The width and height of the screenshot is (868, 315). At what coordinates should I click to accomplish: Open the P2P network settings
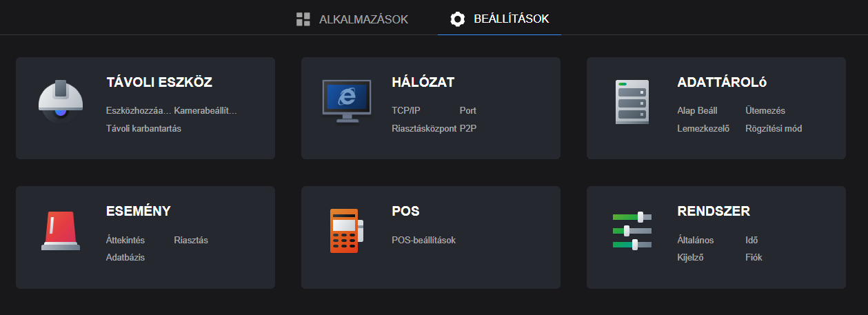tap(468, 128)
